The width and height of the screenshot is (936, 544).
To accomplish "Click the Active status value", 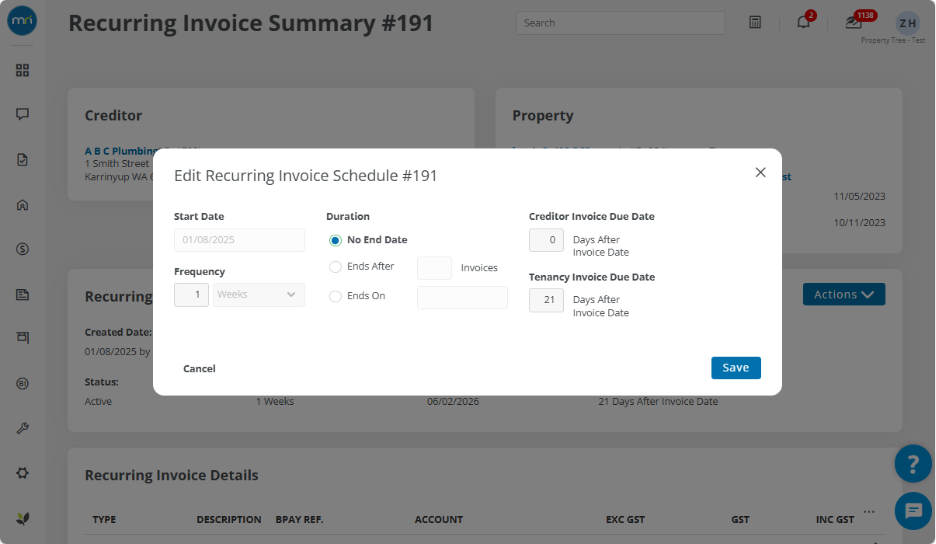I will [x=98, y=401].
